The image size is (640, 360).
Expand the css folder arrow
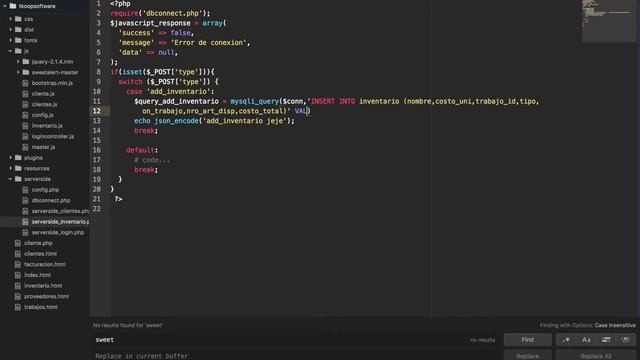click(x=11, y=19)
